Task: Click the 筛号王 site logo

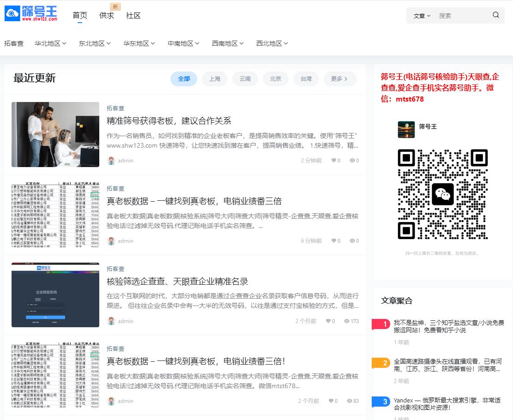Action: pyautogui.click(x=31, y=14)
